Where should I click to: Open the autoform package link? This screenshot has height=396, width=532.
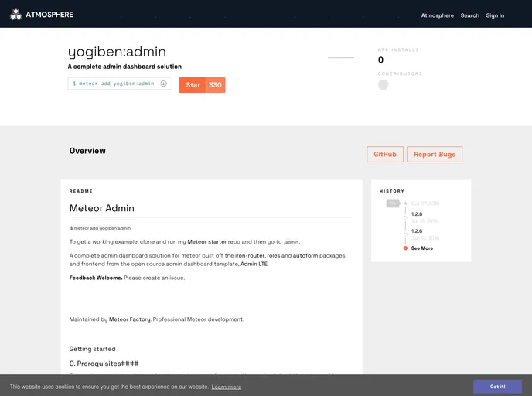(x=305, y=255)
